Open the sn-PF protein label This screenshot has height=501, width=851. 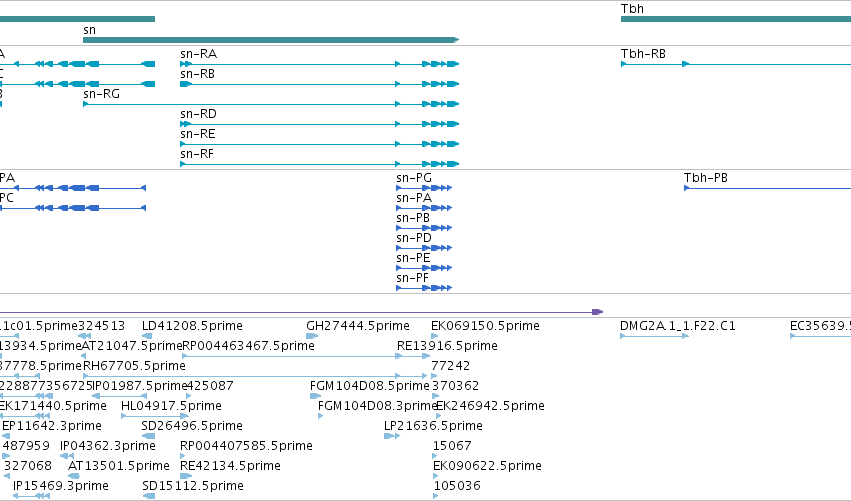point(412,278)
